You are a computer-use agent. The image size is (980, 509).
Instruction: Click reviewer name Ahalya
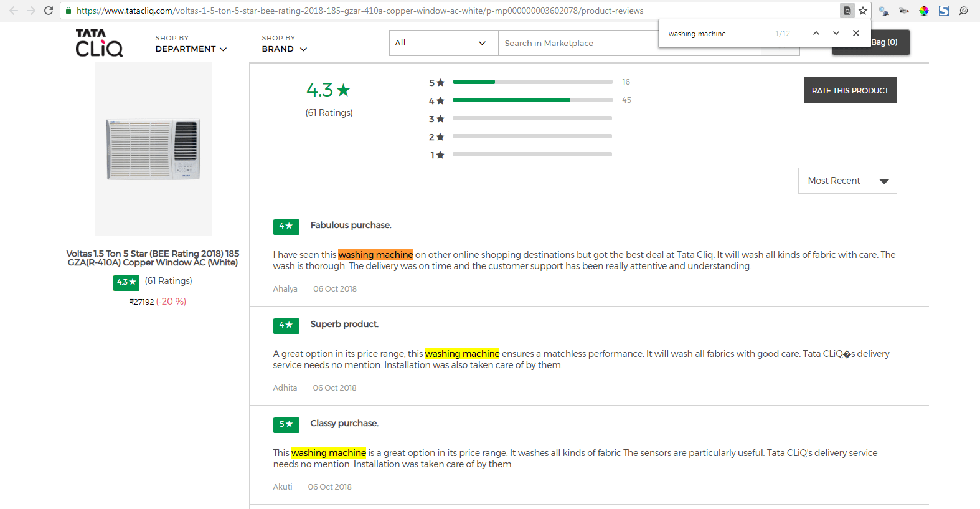285,289
